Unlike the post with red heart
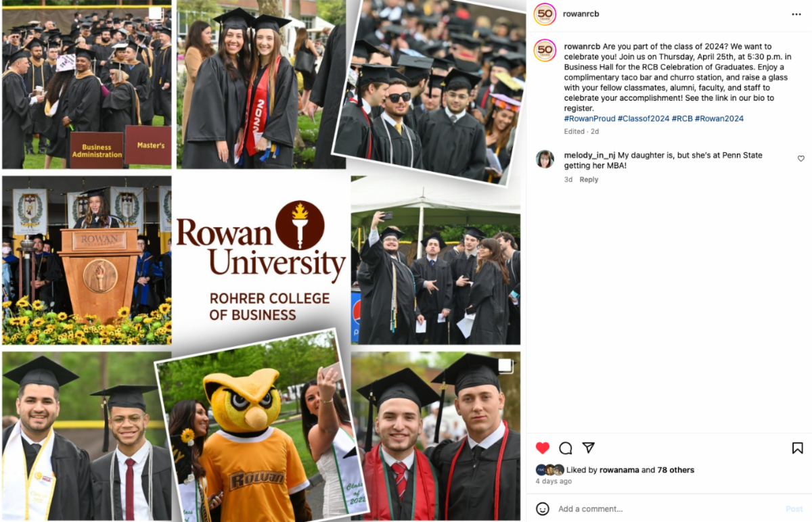 tap(543, 448)
